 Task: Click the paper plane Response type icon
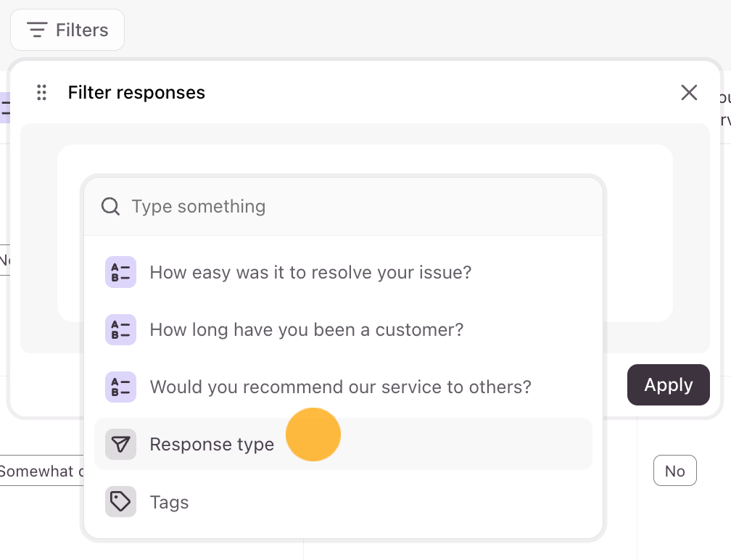pyautogui.click(x=120, y=444)
